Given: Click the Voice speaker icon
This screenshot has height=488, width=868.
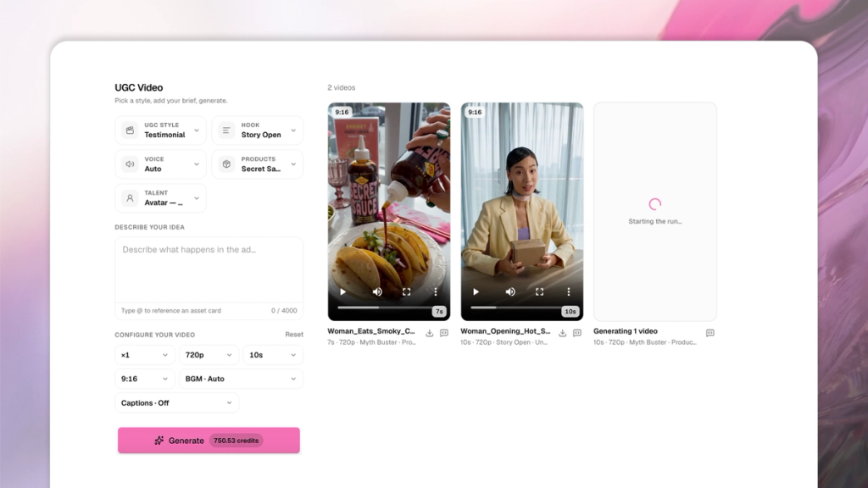Looking at the screenshot, I should [130, 164].
